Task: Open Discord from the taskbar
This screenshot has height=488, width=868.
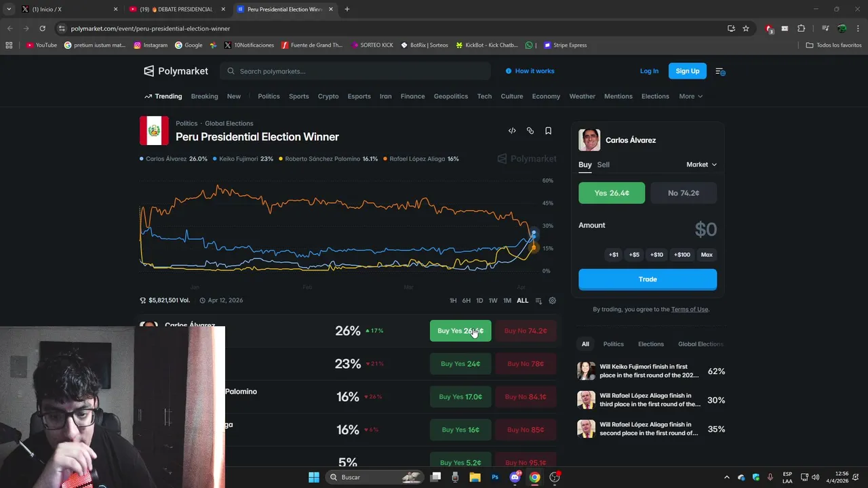Action: pyautogui.click(x=515, y=477)
